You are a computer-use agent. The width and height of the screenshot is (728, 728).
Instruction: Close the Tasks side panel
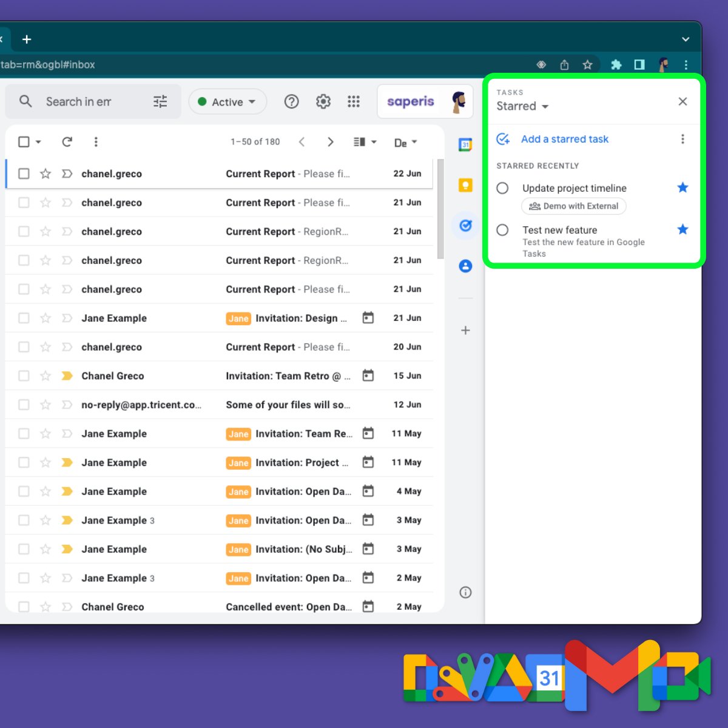click(682, 101)
